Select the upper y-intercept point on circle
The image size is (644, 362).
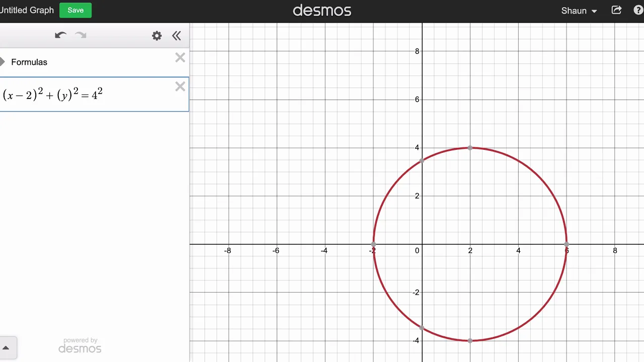[x=422, y=161]
